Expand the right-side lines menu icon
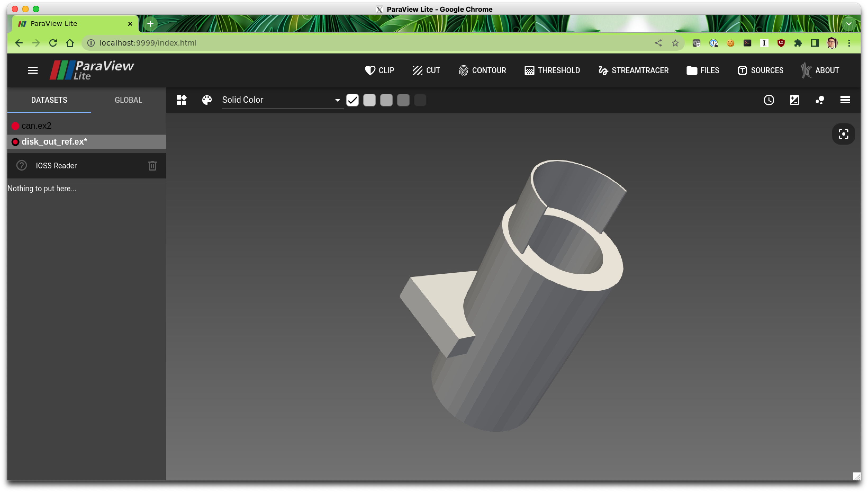This screenshot has width=868, height=492. tap(845, 100)
